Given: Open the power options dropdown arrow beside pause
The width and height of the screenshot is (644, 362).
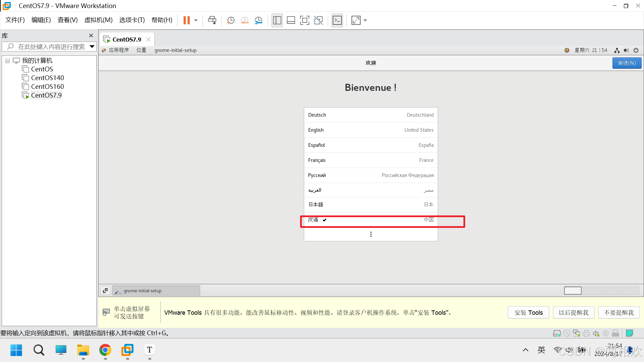Looking at the screenshot, I should (x=196, y=20).
